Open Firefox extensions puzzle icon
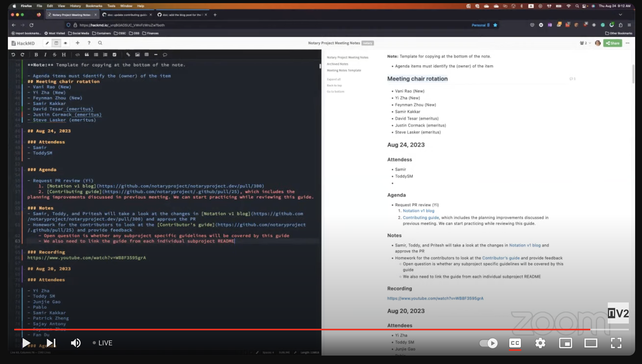This screenshot has width=642, height=364. click(x=620, y=25)
